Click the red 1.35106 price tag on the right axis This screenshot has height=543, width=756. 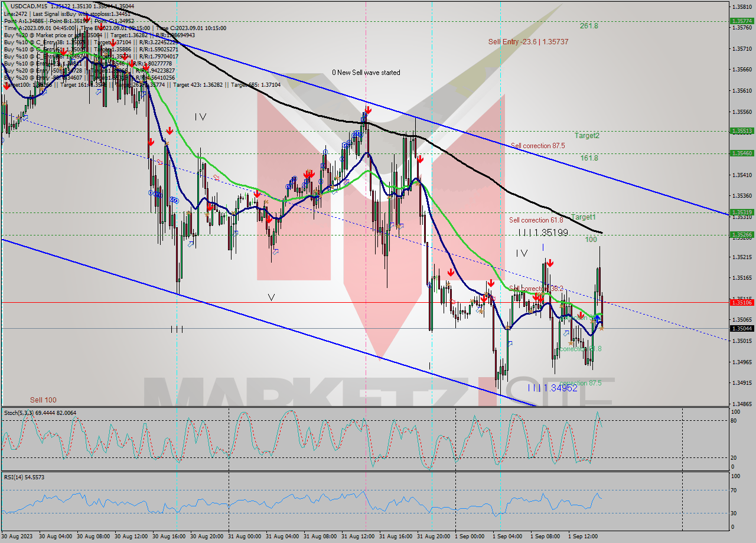[x=742, y=302]
